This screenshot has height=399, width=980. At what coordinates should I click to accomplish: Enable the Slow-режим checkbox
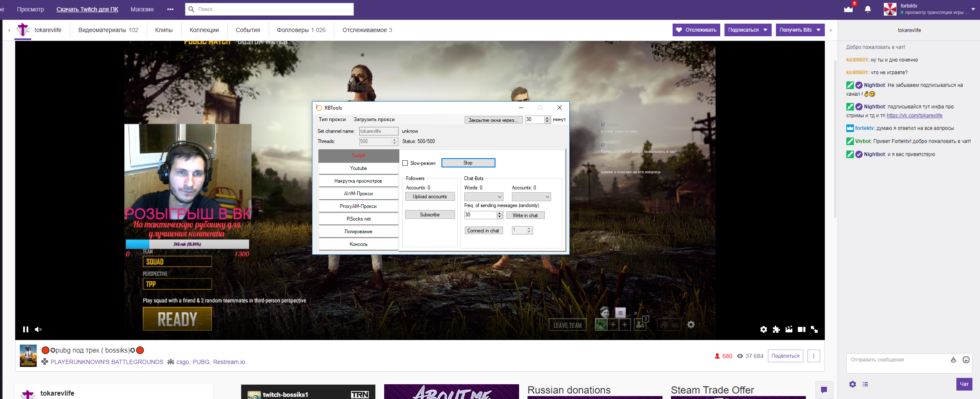(405, 163)
